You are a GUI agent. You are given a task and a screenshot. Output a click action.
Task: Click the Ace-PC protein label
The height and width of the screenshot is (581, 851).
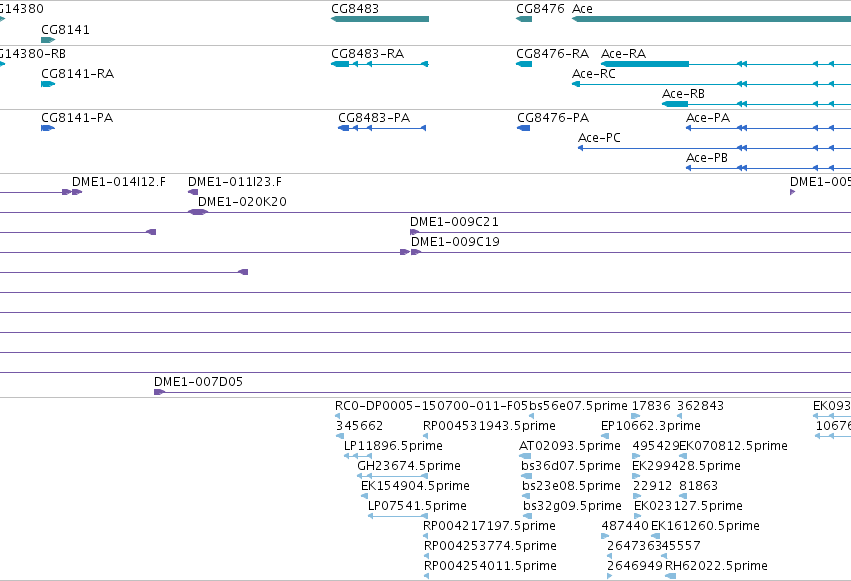coord(599,138)
